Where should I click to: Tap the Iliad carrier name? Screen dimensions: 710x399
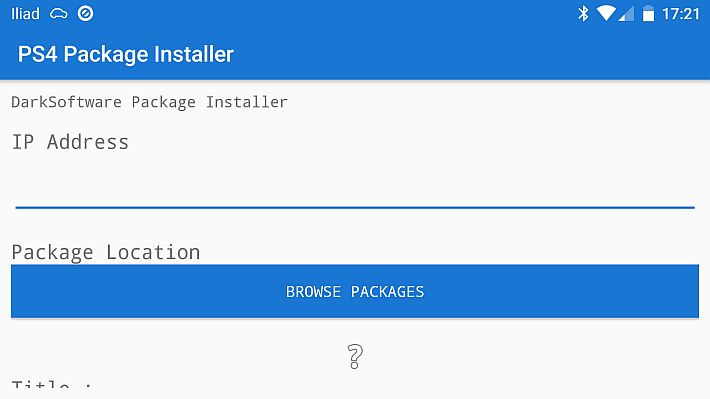(25, 14)
